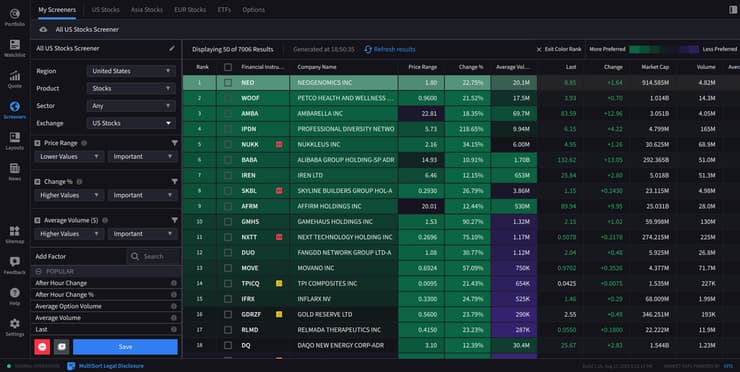Screen dimensions: 740x372
Task: Open the Quote sidebar icon
Action: click(x=15, y=76)
